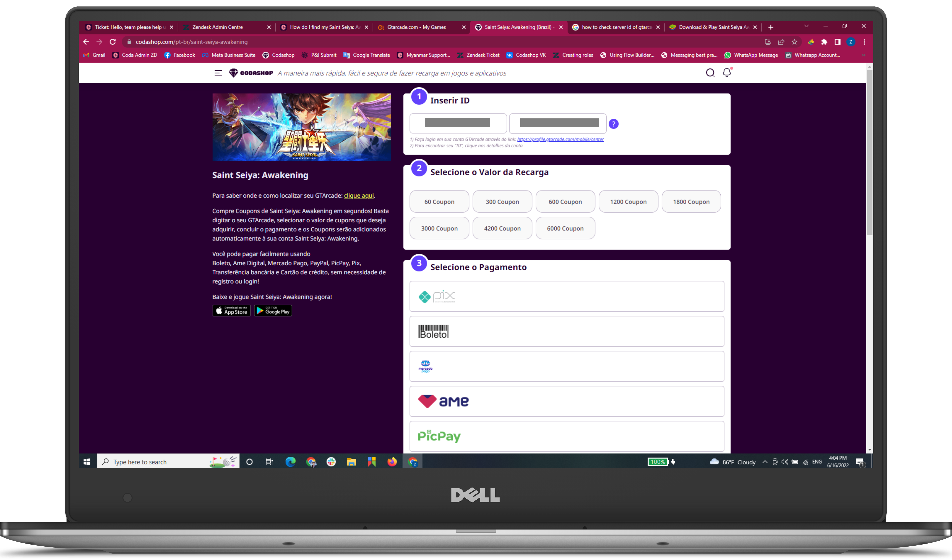Viewport: 952px width, 560px height.
Task: Open the Chrome extensions puzzle icon
Action: pos(824,42)
